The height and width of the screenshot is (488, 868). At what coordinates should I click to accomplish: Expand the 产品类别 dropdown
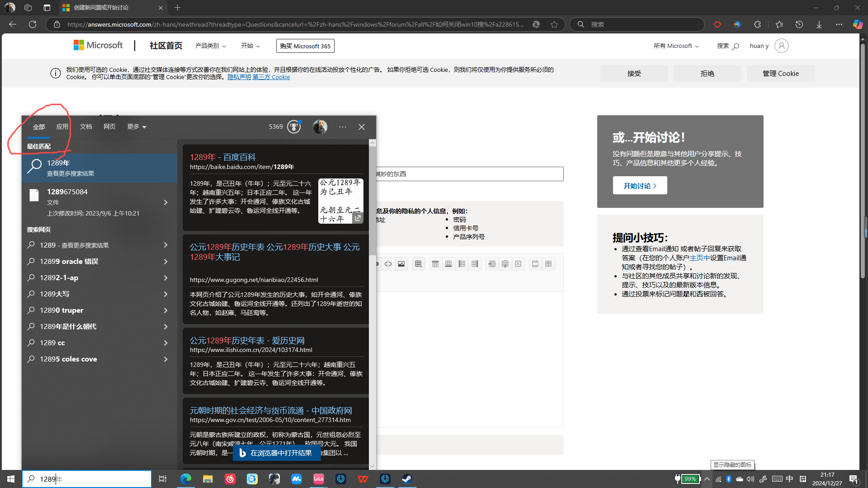211,46
